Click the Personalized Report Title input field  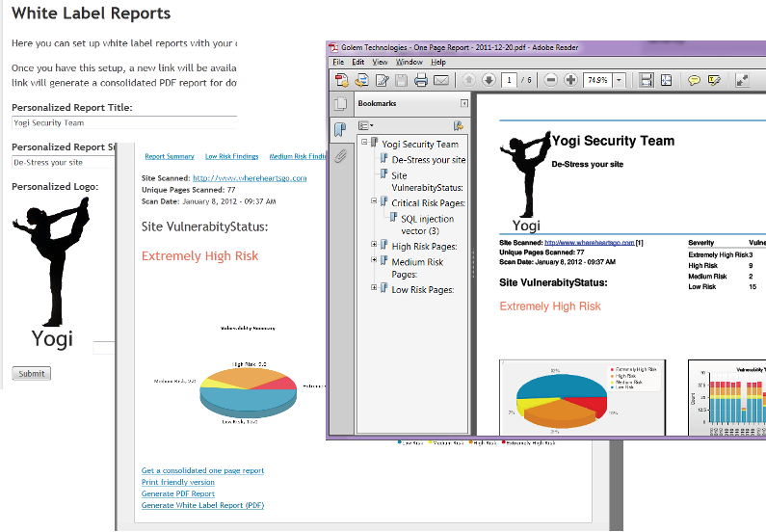[124, 122]
